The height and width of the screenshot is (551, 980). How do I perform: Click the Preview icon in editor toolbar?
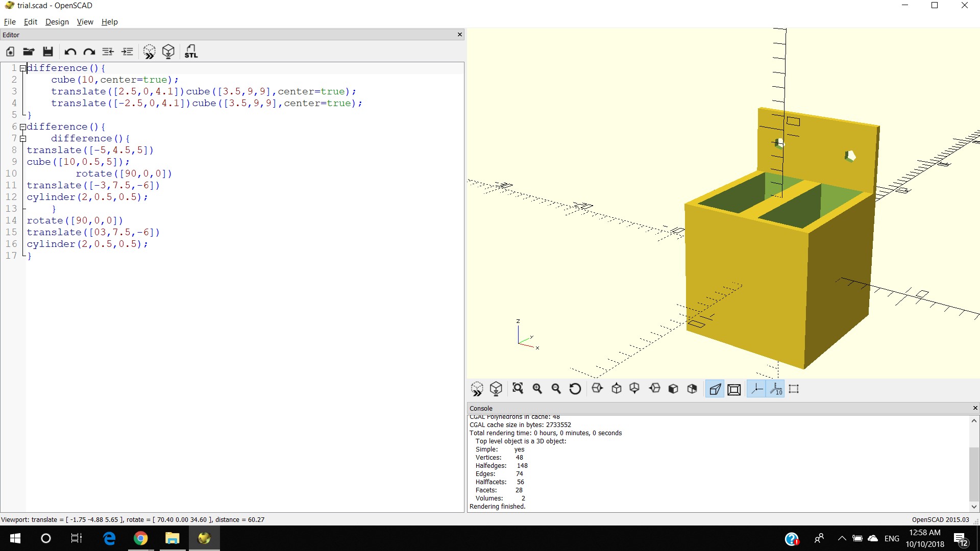coord(149,52)
